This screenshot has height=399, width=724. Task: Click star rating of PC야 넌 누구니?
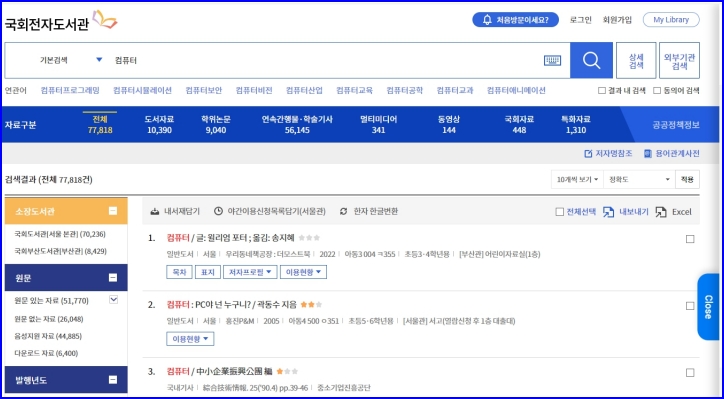[311, 305]
